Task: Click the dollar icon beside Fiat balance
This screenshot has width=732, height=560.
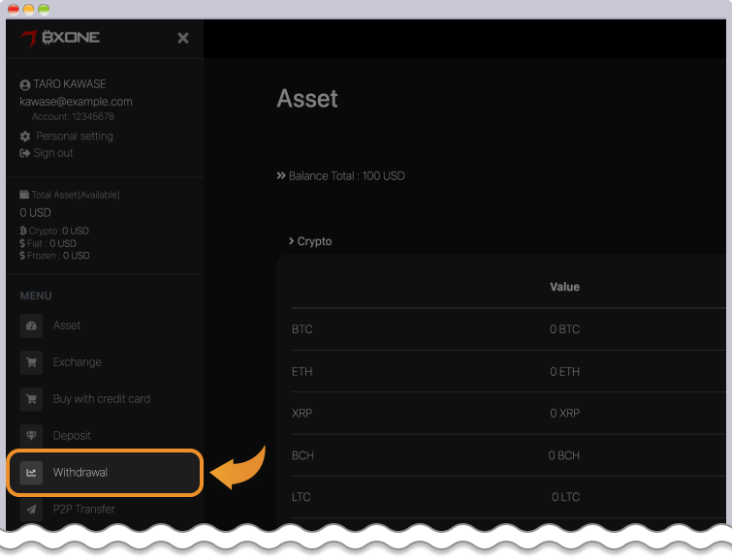Action: [22, 243]
